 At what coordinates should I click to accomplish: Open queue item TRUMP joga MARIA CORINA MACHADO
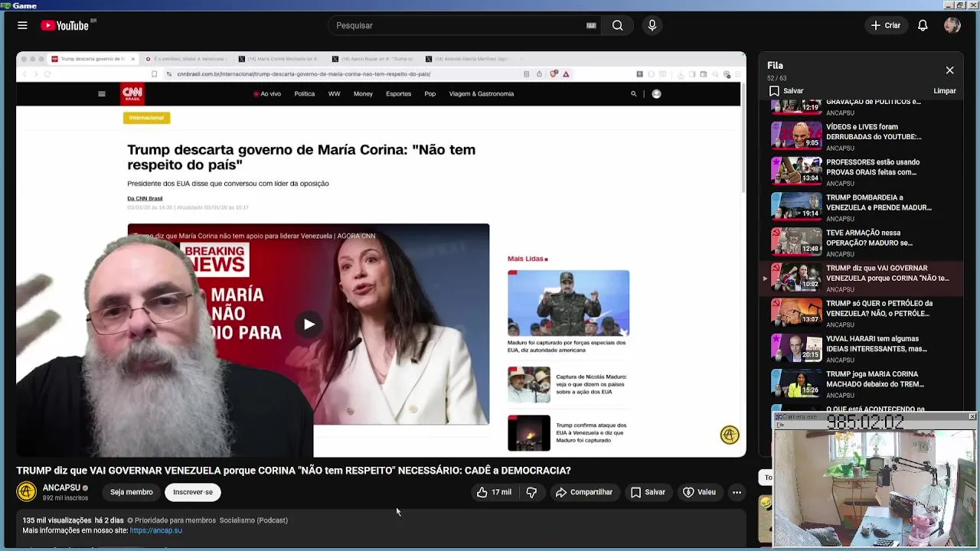[x=863, y=383]
